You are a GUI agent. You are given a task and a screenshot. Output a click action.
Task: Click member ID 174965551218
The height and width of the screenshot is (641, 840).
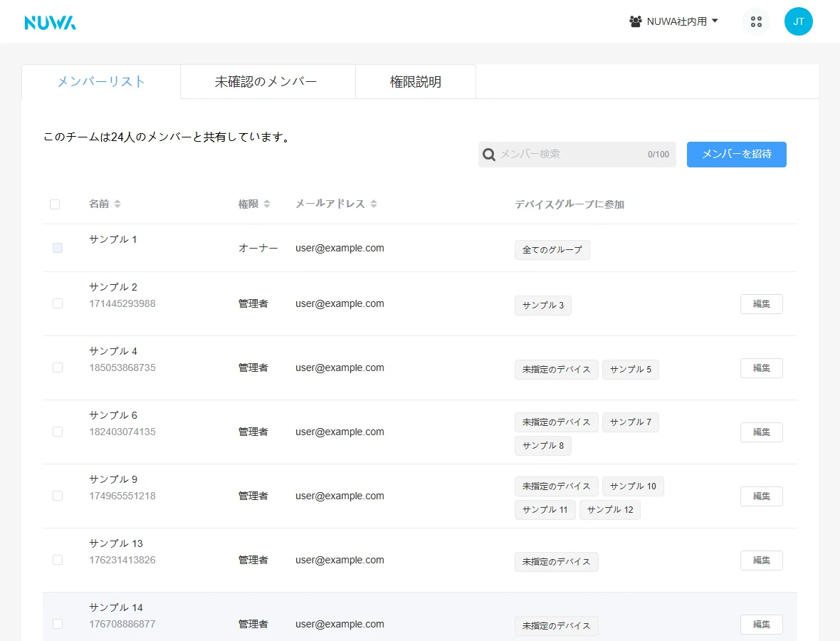click(122, 496)
